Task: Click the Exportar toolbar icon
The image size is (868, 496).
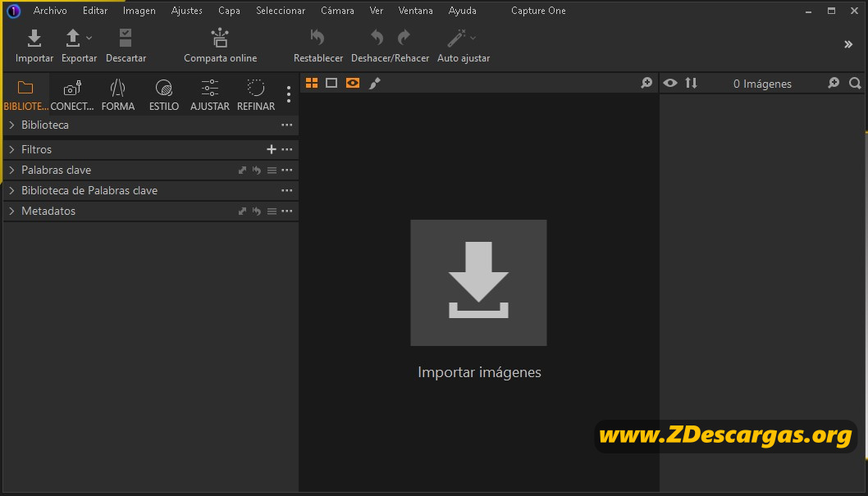Action: click(x=72, y=39)
